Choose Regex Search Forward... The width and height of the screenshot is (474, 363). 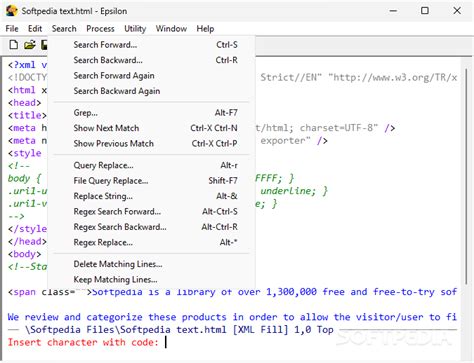click(152, 211)
